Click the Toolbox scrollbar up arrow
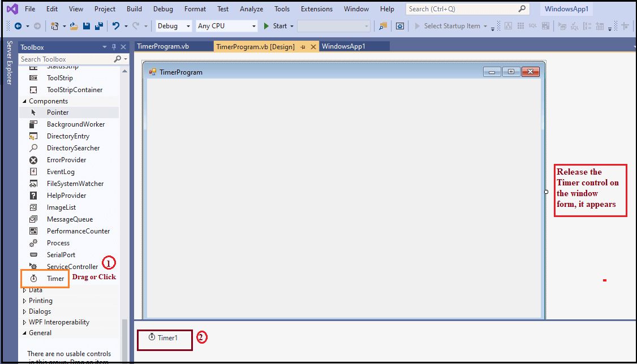This screenshot has width=637, height=364. pyautogui.click(x=124, y=71)
